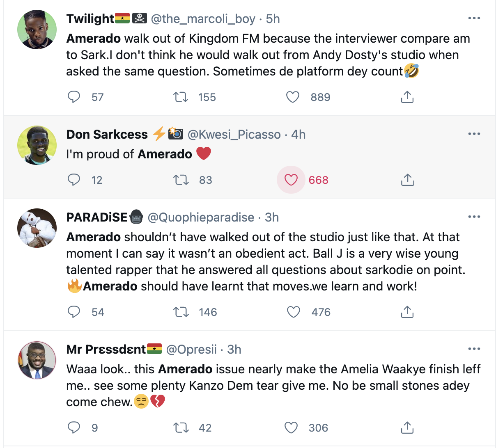
Task: View Don Sarkcess's profile picture
Action: 37,145
